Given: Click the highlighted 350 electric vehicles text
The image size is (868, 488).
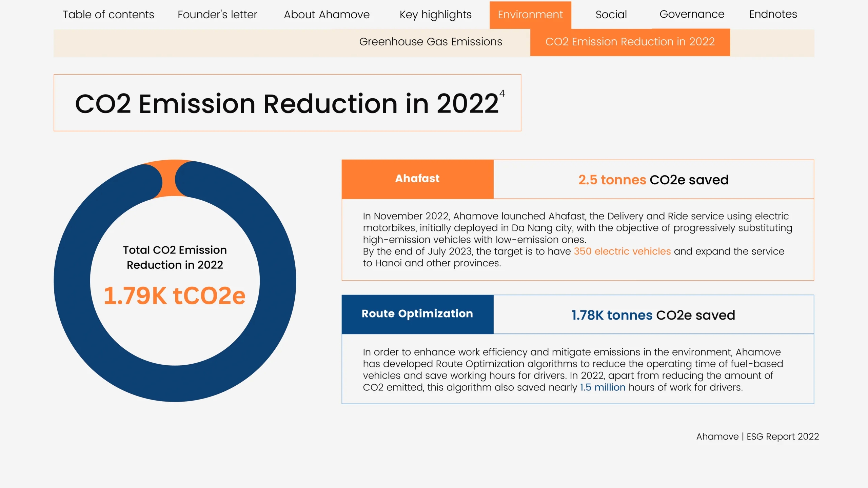Looking at the screenshot, I should (622, 251).
